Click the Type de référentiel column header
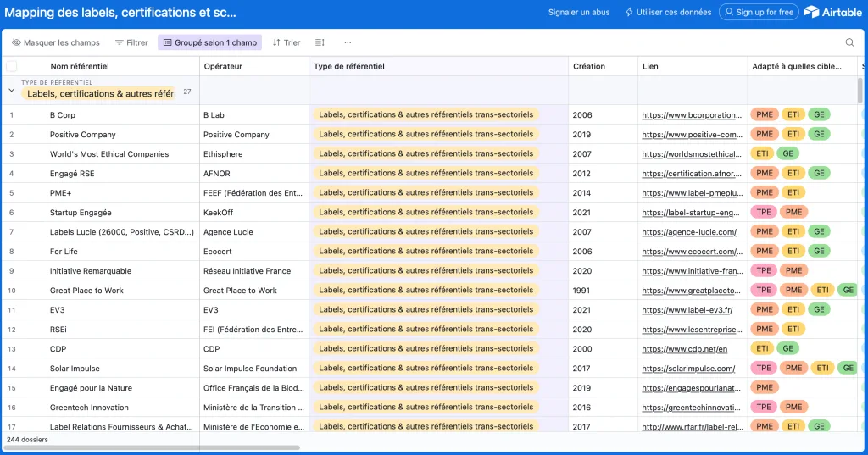Image resolution: width=868 pixels, height=455 pixels. [x=349, y=66]
